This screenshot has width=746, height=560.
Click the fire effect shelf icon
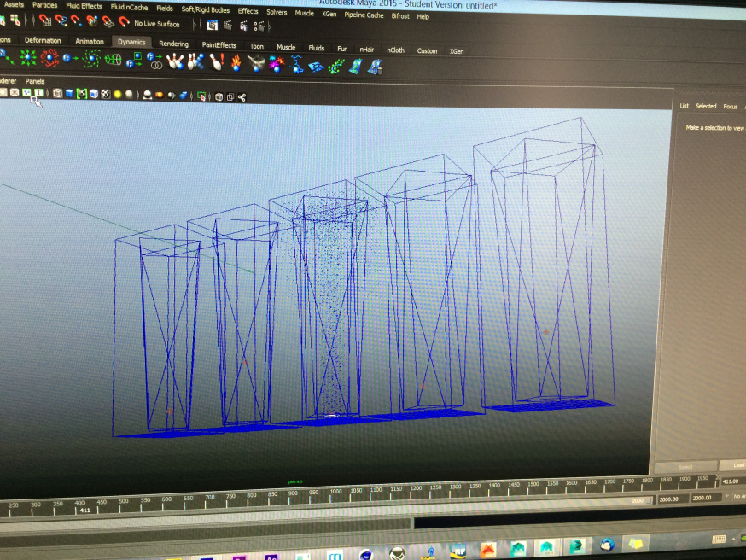pos(236,62)
